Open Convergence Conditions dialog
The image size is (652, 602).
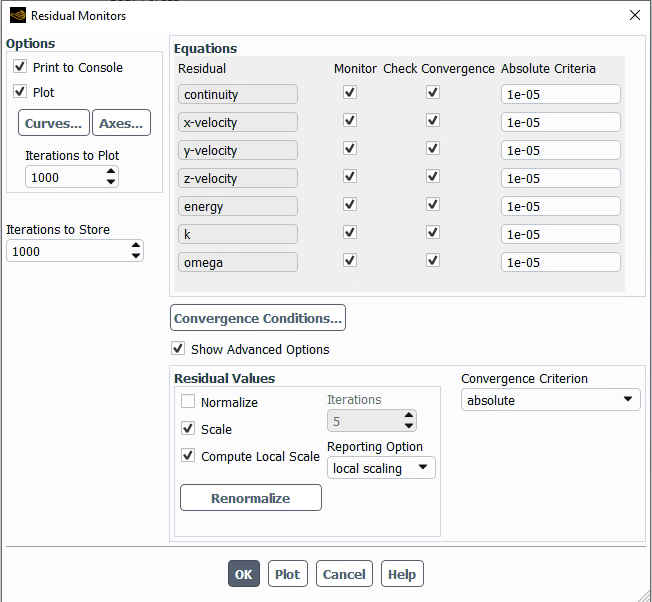258,318
